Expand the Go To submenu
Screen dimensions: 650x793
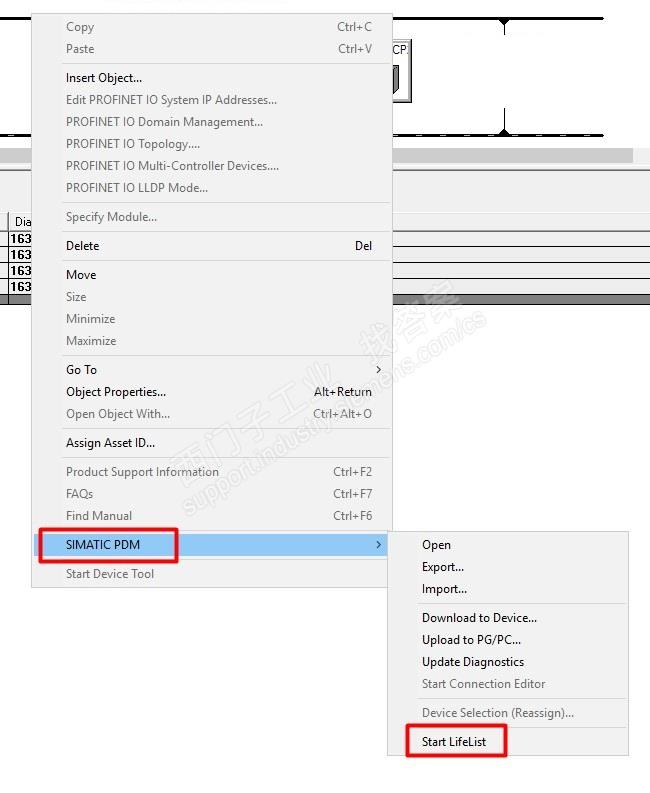click(211, 370)
